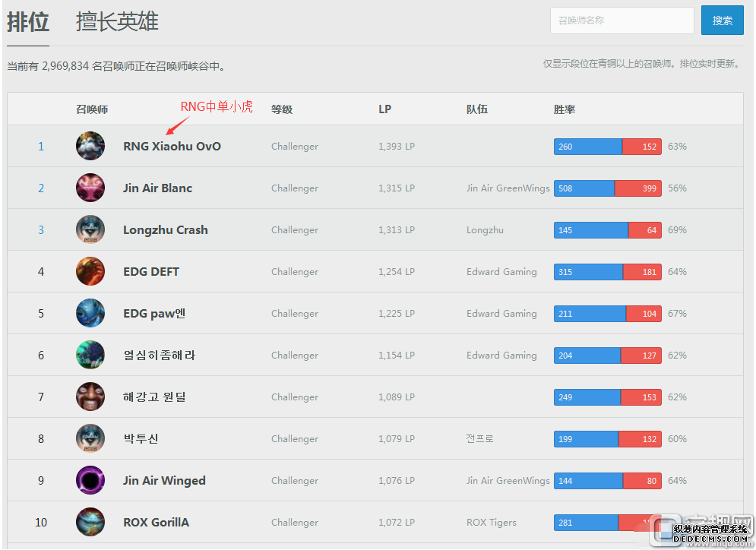Screen dimensions: 756x550
Task: Select the 1,079 LP value
Action: tap(397, 438)
